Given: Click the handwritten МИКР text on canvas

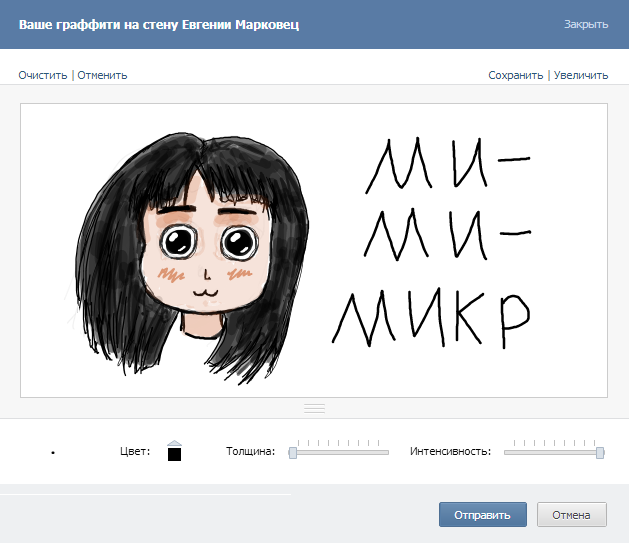Looking at the screenshot, I should click(431, 318).
